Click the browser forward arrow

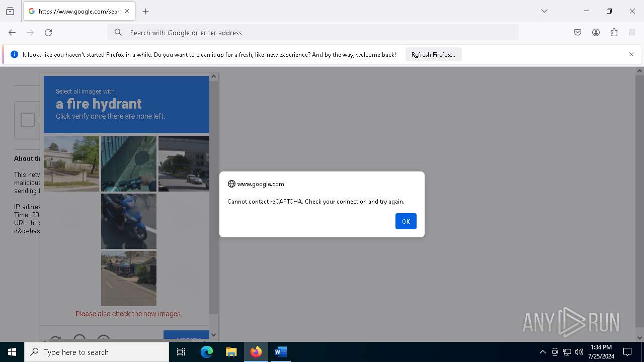(x=30, y=33)
